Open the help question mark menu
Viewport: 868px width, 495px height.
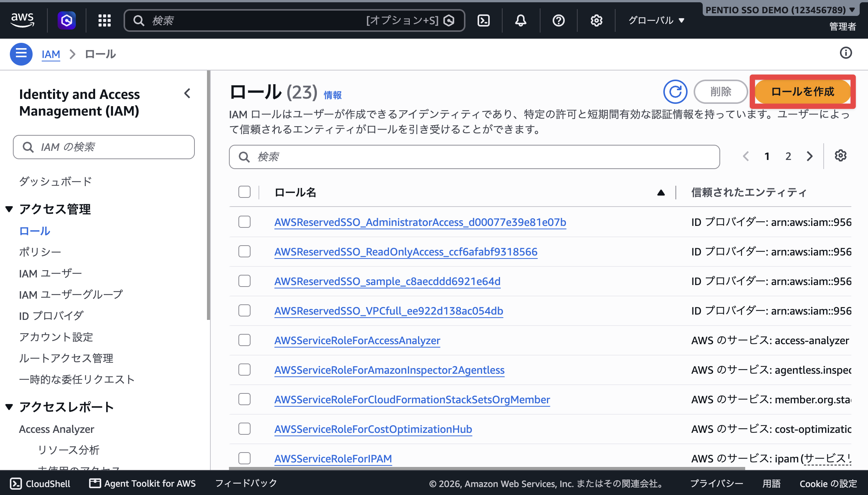[559, 20]
